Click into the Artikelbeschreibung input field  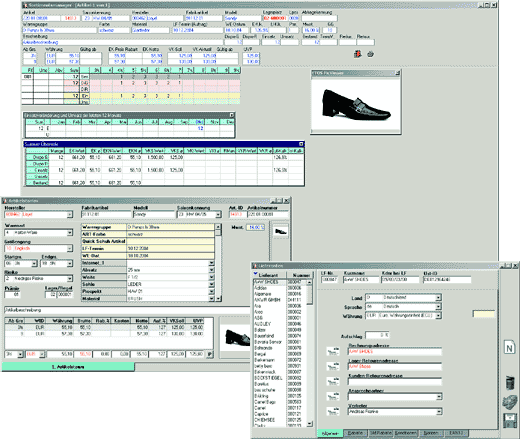coord(127,310)
